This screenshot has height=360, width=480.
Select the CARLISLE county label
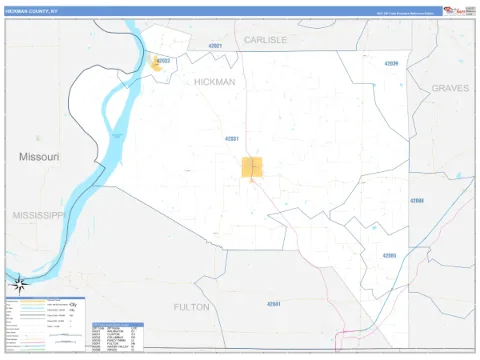[x=265, y=40]
